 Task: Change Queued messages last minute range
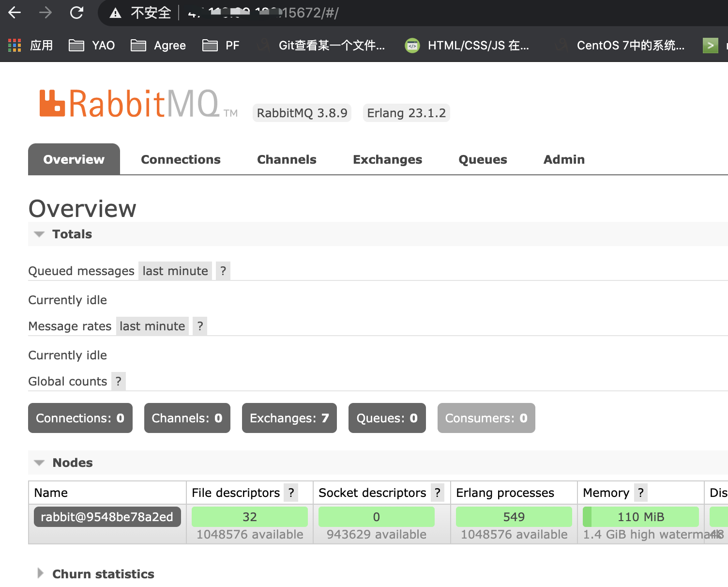(x=175, y=271)
